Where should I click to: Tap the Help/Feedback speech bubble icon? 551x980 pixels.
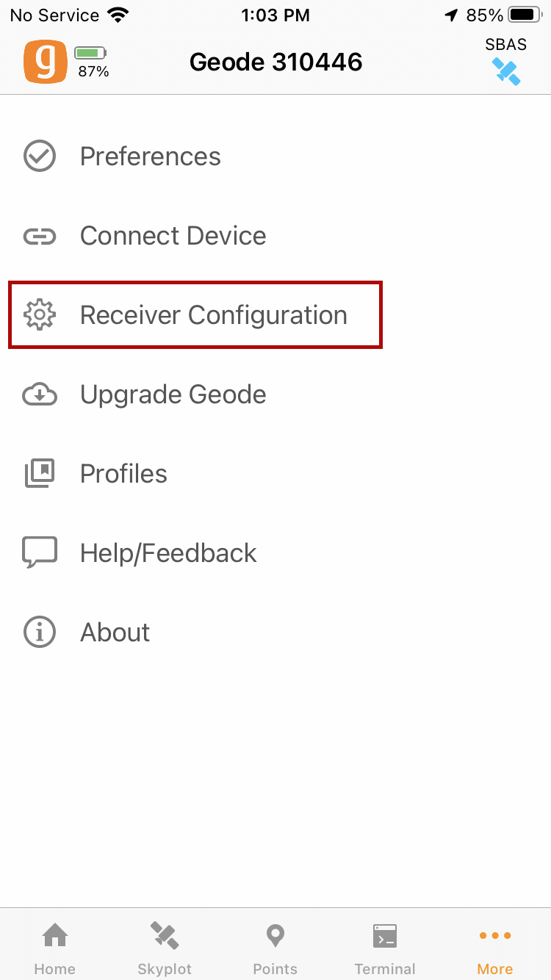coord(40,553)
